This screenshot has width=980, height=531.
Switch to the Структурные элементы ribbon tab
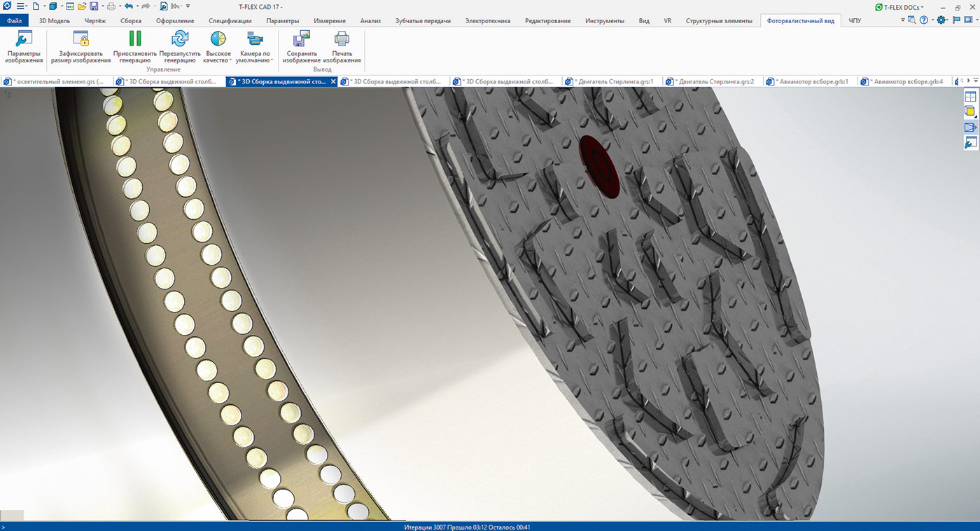click(x=719, y=21)
